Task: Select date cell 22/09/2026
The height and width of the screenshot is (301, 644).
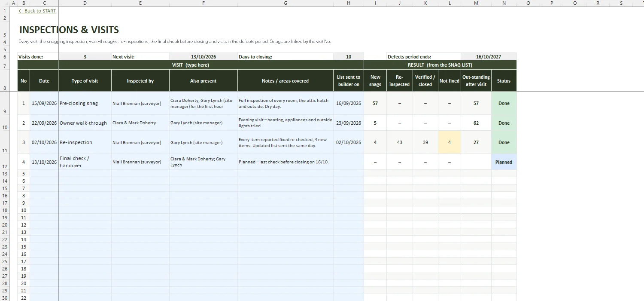Action: click(x=44, y=123)
